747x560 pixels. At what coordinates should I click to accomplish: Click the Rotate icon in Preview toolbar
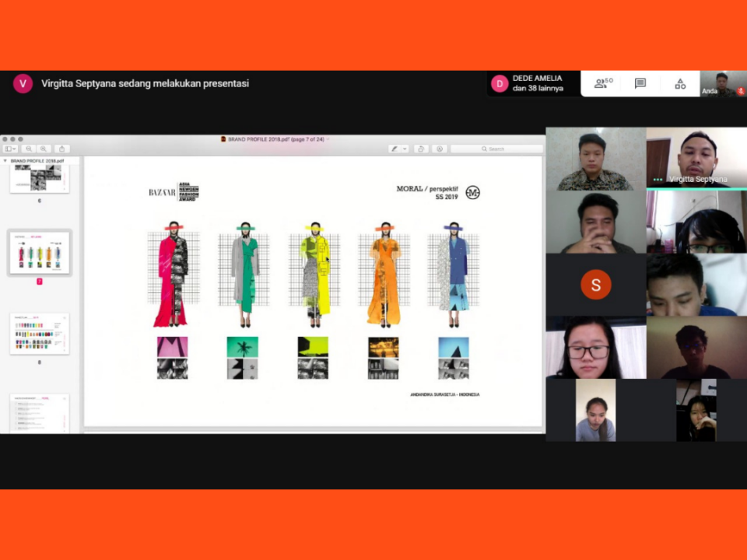(x=421, y=149)
